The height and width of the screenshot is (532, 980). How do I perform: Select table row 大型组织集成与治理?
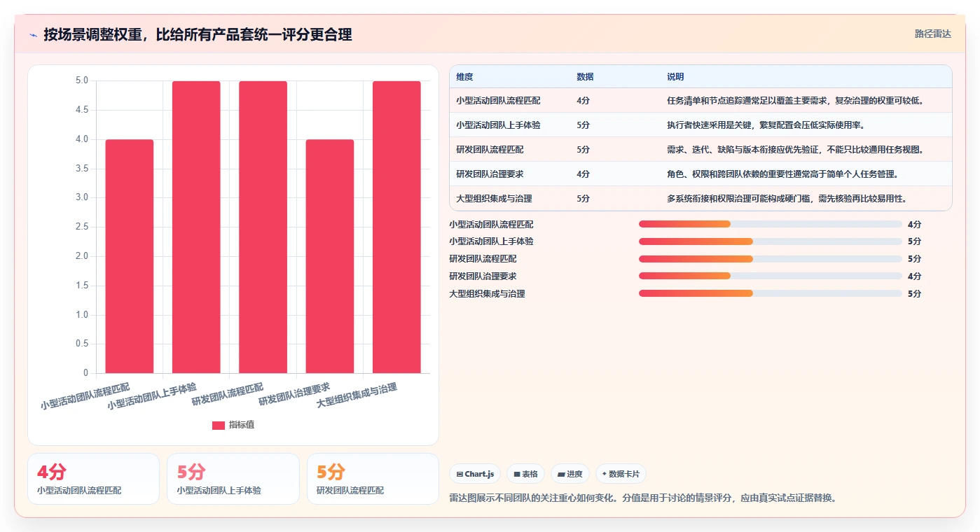point(701,199)
